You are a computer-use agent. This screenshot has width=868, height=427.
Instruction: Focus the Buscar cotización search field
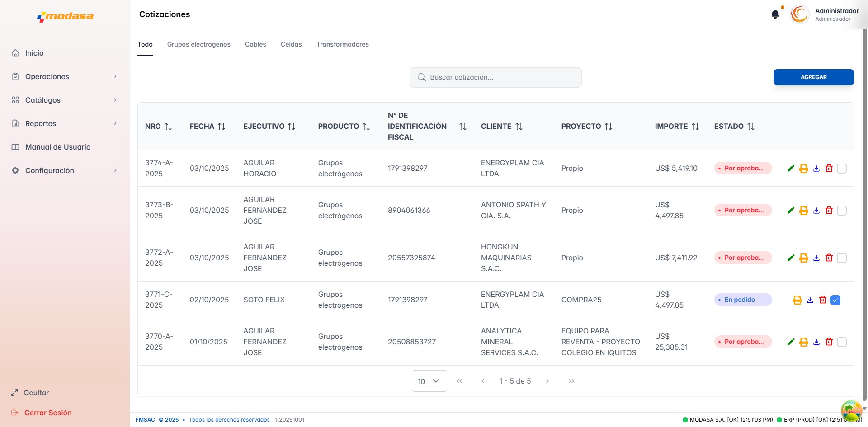(495, 77)
